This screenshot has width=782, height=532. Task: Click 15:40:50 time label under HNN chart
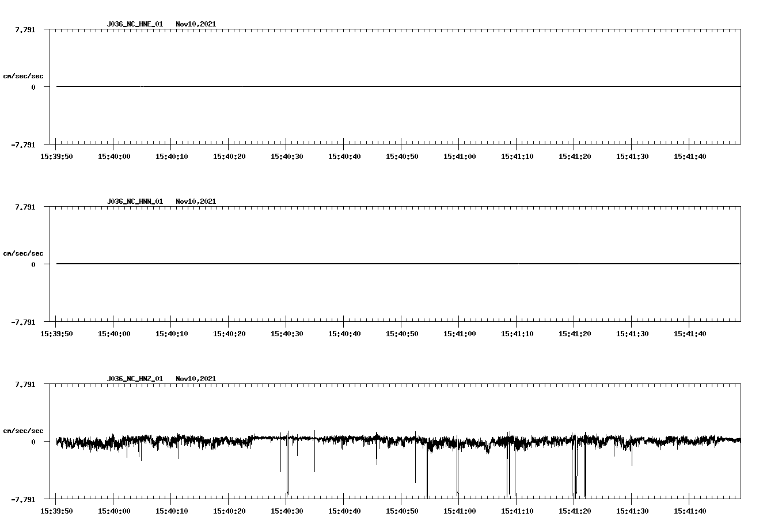[402, 334]
